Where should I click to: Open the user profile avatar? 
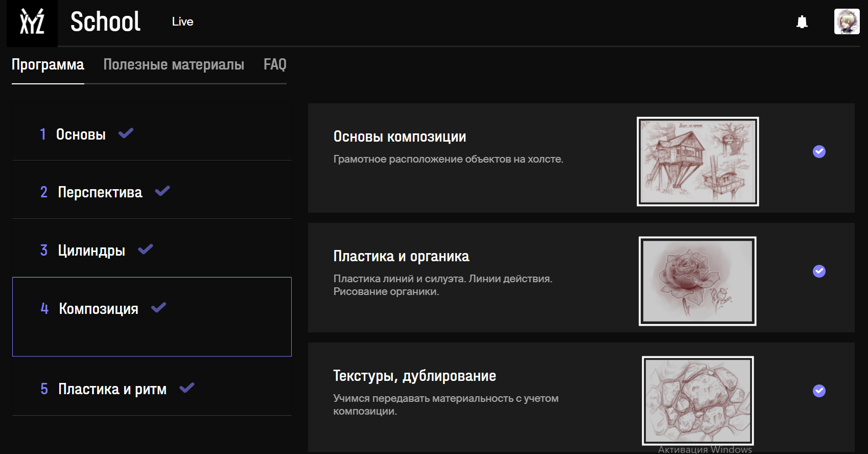tap(847, 21)
